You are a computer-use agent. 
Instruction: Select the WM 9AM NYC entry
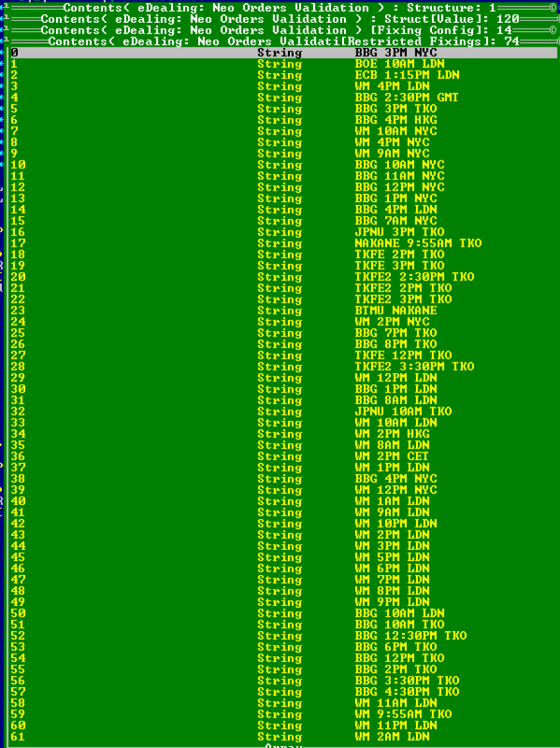(x=392, y=154)
